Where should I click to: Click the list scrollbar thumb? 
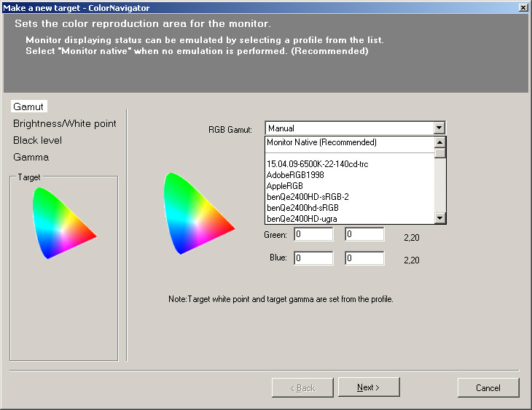[x=439, y=153]
